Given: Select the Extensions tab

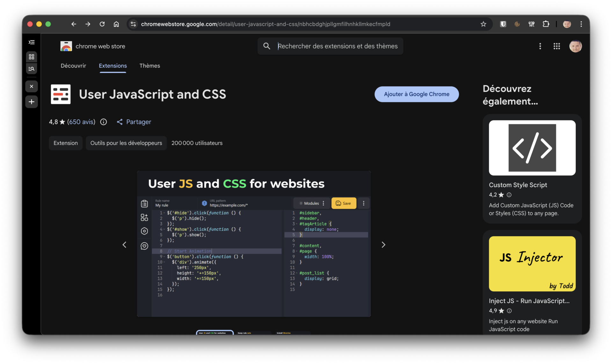Looking at the screenshot, I should 113,66.
